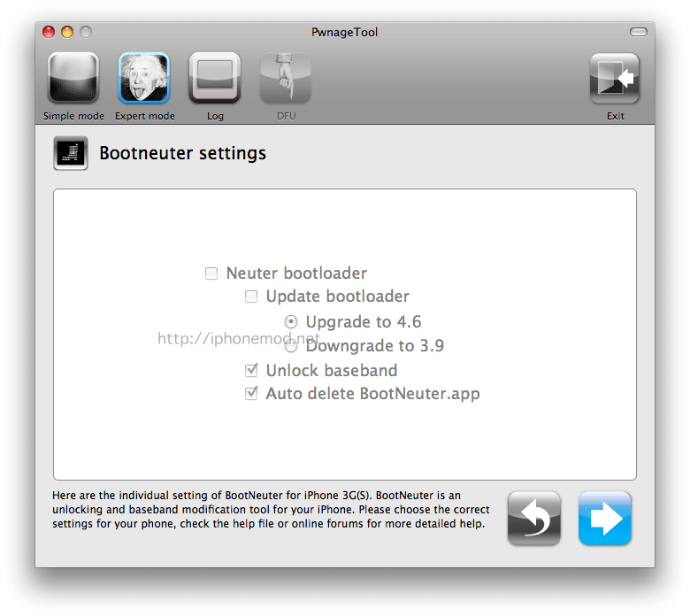This screenshot has width=690, height=616.
Task: Minimize window with the yellow button
Action: point(67,32)
